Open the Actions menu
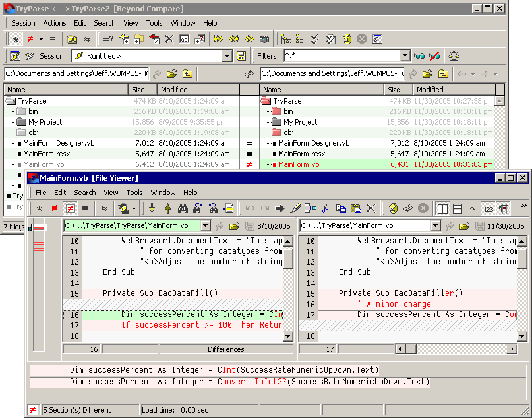532x418 pixels. click(x=55, y=23)
